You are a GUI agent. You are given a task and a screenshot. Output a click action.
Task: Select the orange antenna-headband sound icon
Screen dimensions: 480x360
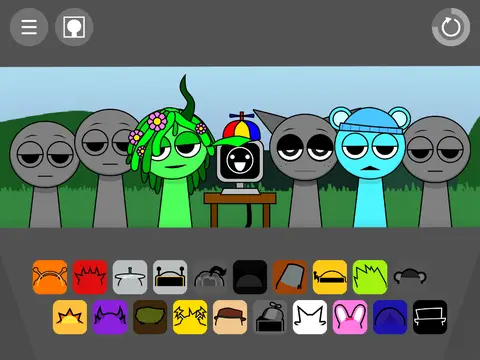point(50,277)
